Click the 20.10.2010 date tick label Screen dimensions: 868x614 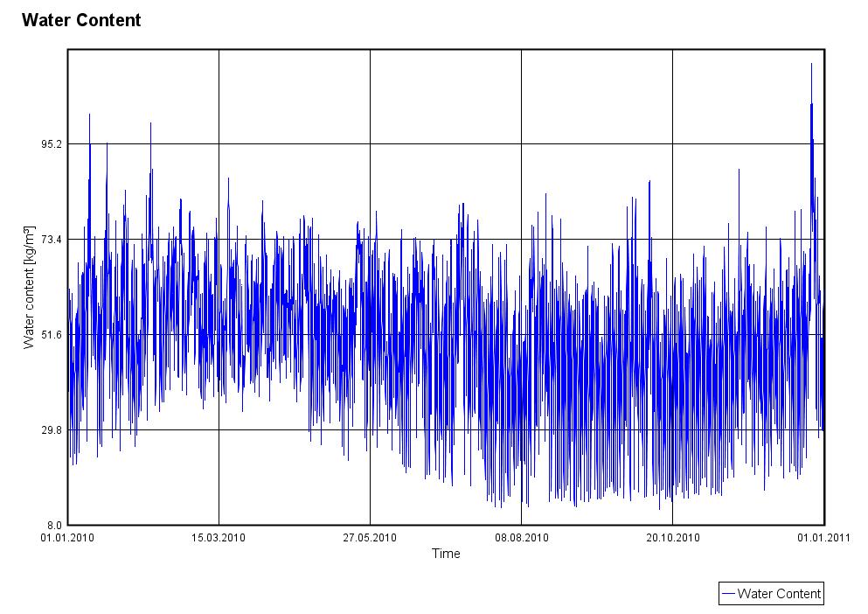click(x=673, y=538)
